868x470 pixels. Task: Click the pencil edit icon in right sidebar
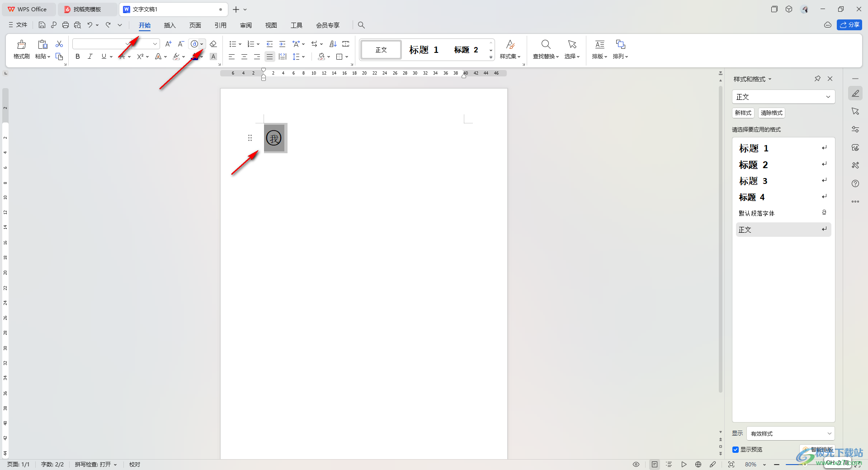point(855,94)
